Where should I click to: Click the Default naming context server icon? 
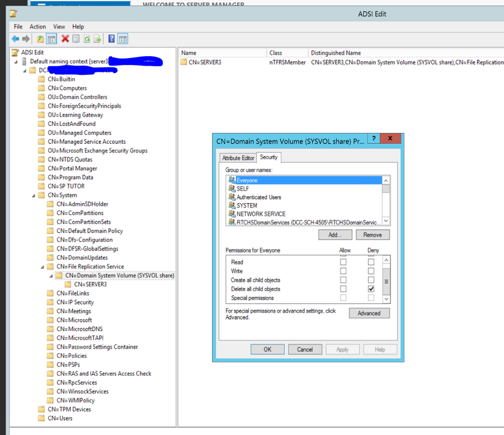pyautogui.click(x=24, y=61)
